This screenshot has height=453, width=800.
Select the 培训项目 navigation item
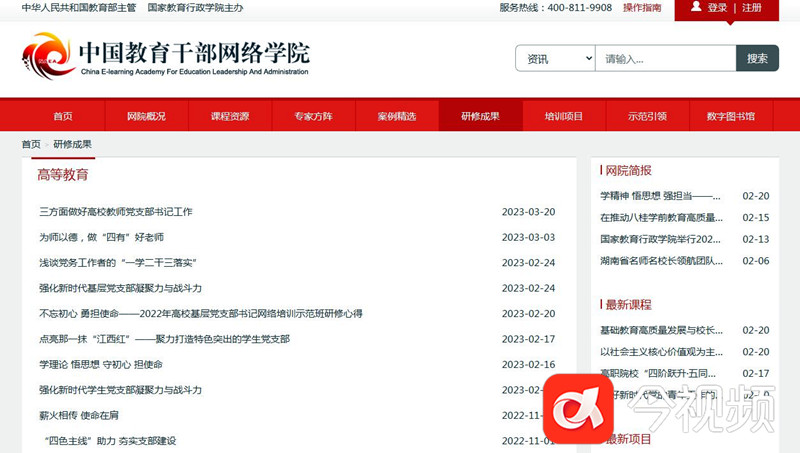(563, 116)
